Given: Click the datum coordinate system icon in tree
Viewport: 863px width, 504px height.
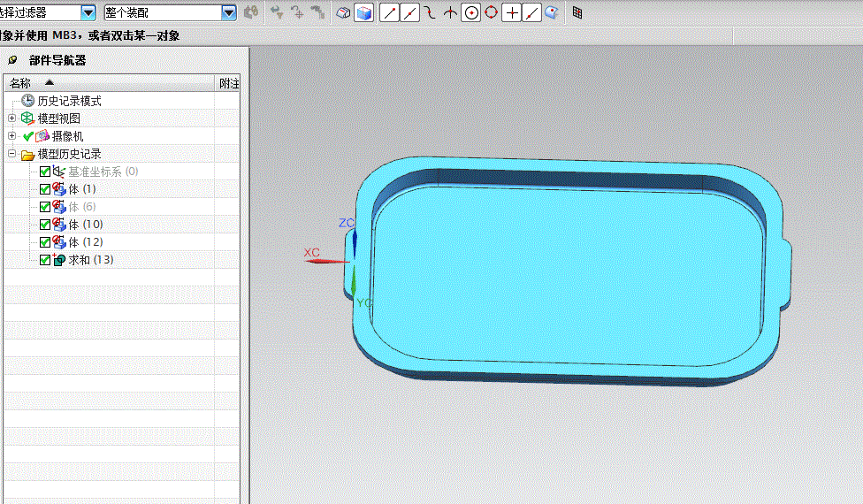Looking at the screenshot, I should click(59, 172).
